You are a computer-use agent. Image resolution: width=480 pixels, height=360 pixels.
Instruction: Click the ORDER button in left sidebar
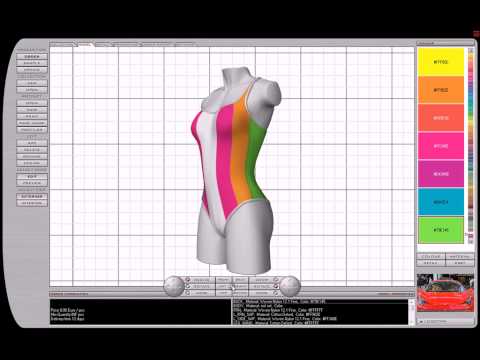pos(32,56)
